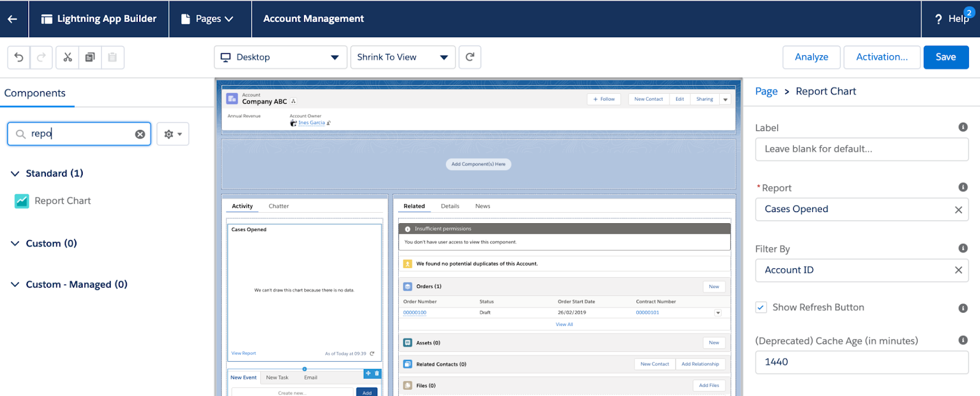Cut the selected component
The image size is (980, 396).
[x=67, y=57]
